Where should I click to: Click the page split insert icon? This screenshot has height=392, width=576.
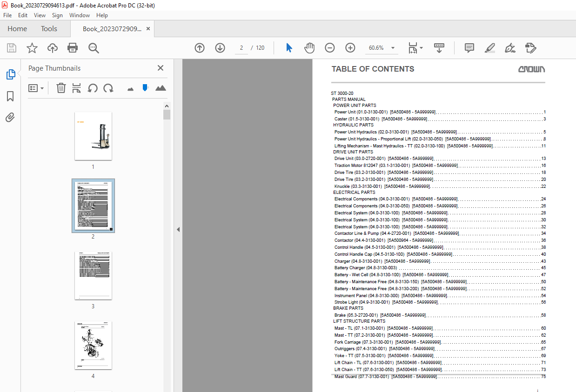[x=77, y=88]
